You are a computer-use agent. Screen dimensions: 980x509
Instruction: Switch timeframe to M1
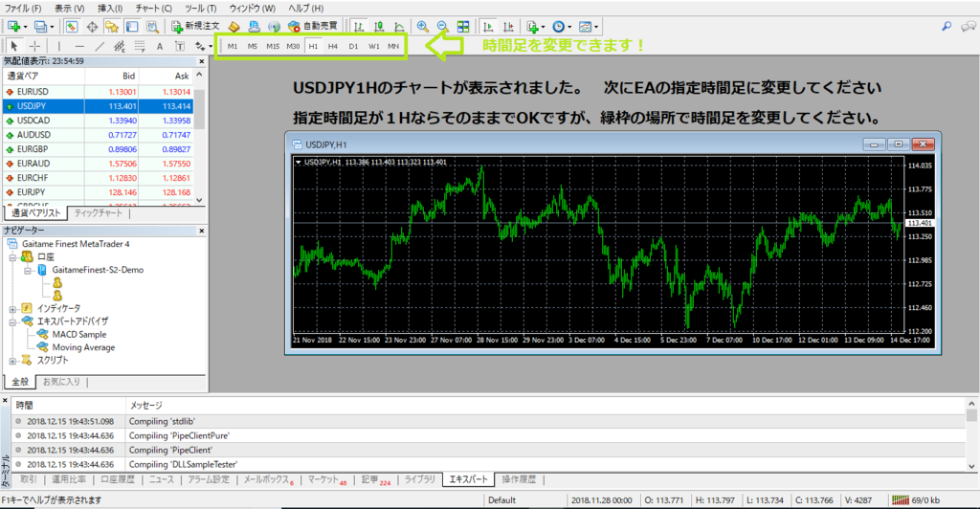(x=233, y=46)
